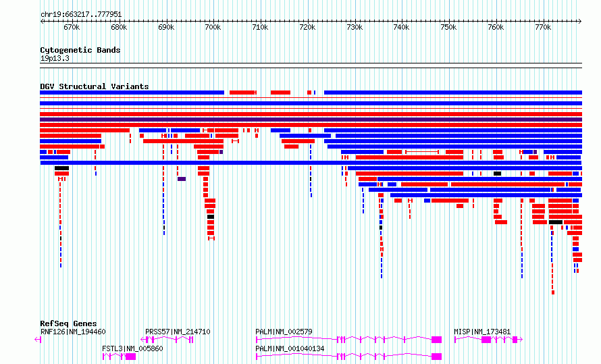Viewport: 601px width, 364px height.
Task: Click the 740k ruler label
Action: coord(401,28)
